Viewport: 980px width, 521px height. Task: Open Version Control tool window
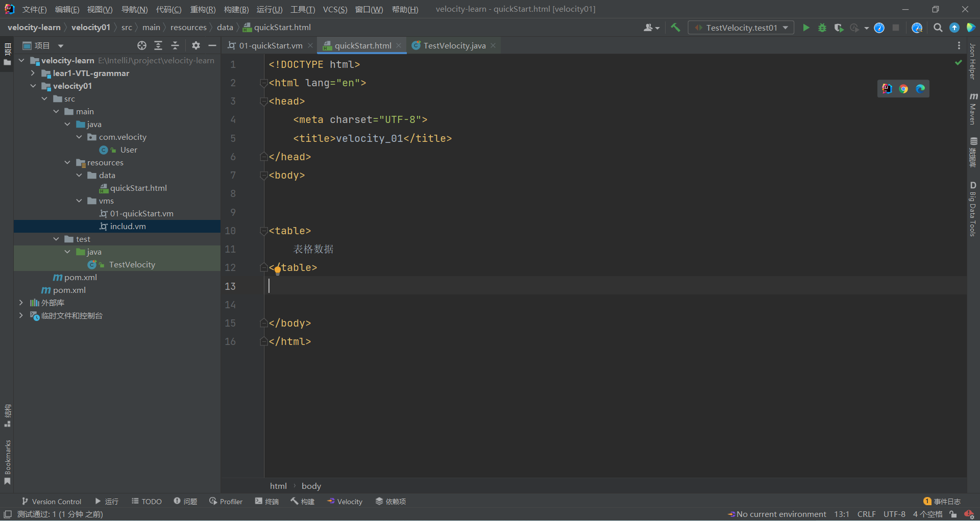(52, 502)
